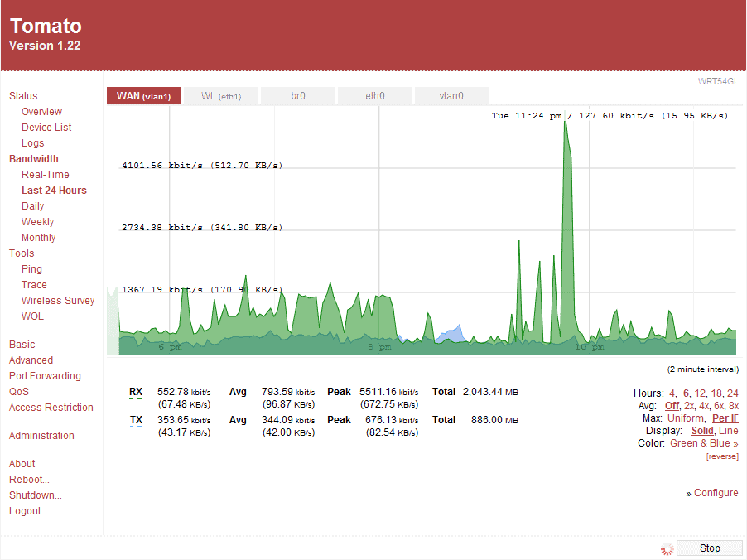
Task: Open Real-Time bandwidth page
Action: pyautogui.click(x=46, y=175)
